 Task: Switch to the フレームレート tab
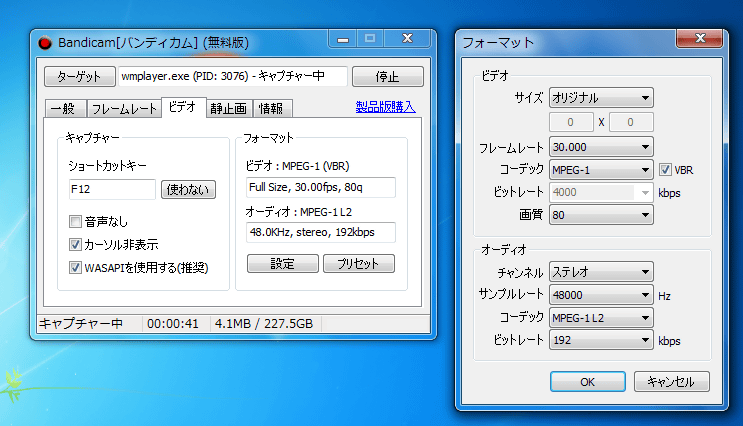[124, 109]
